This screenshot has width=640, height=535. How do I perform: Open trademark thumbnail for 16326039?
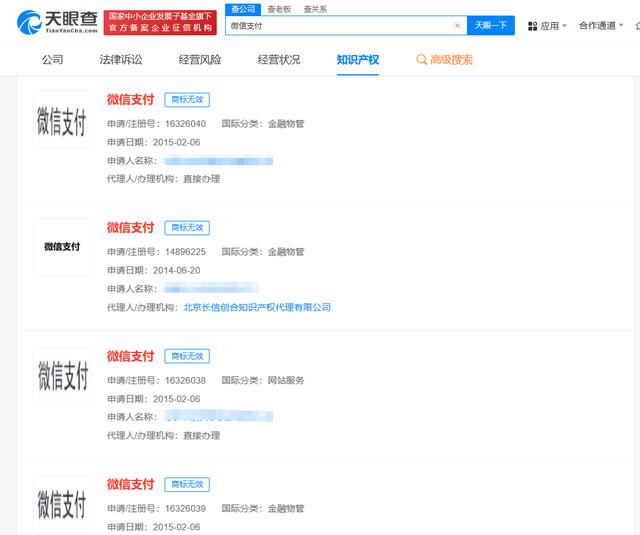tap(61, 504)
